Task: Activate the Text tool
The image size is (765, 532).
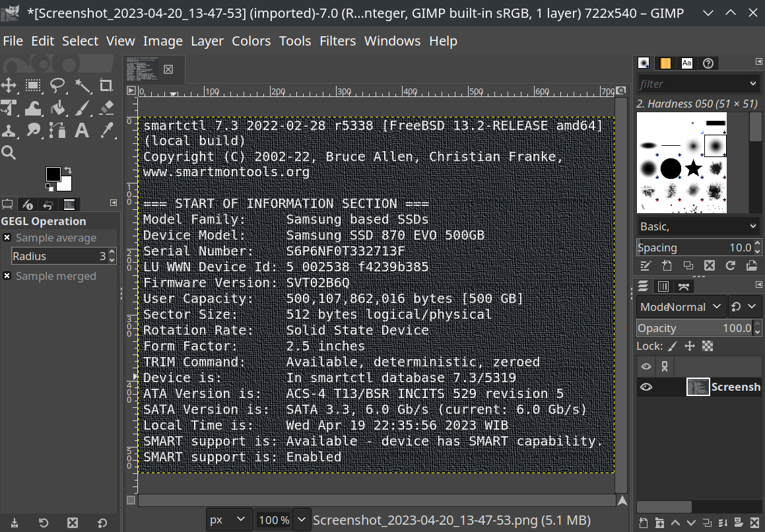Action: (82, 130)
